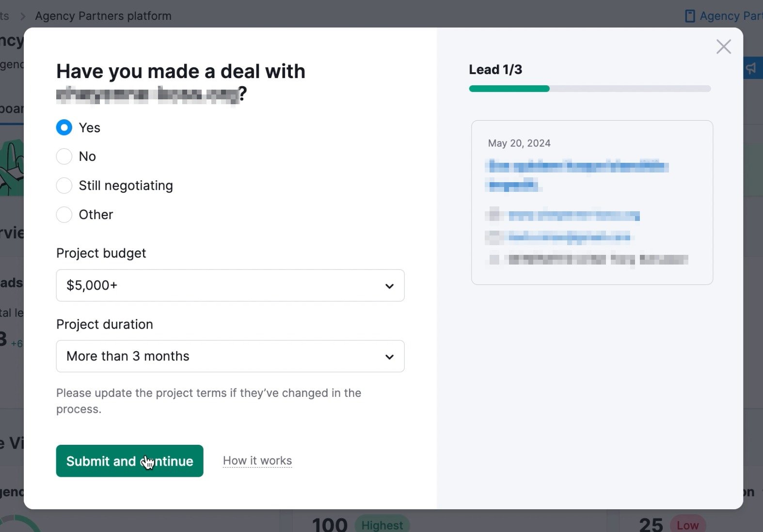Open the Project budget dropdown
The height and width of the screenshot is (532, 763).
pos(230,285)
